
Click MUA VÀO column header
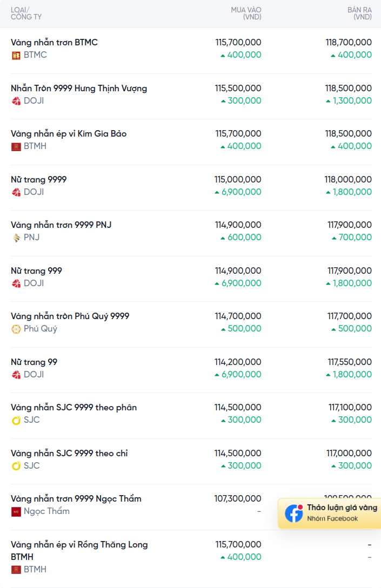246,13
